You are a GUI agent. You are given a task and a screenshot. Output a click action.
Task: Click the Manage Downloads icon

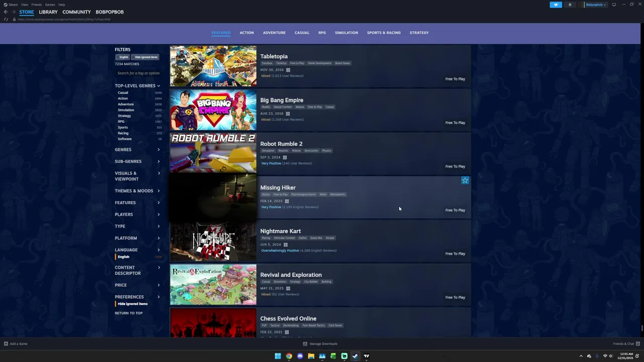[305, 344]
